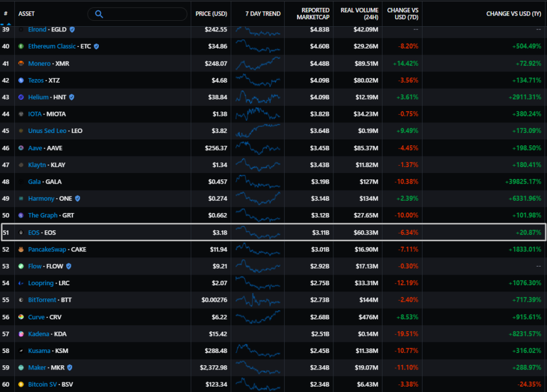547x392 pixels.
Task: Click the PancakeSwap coin logo icon
Action: 21,249
